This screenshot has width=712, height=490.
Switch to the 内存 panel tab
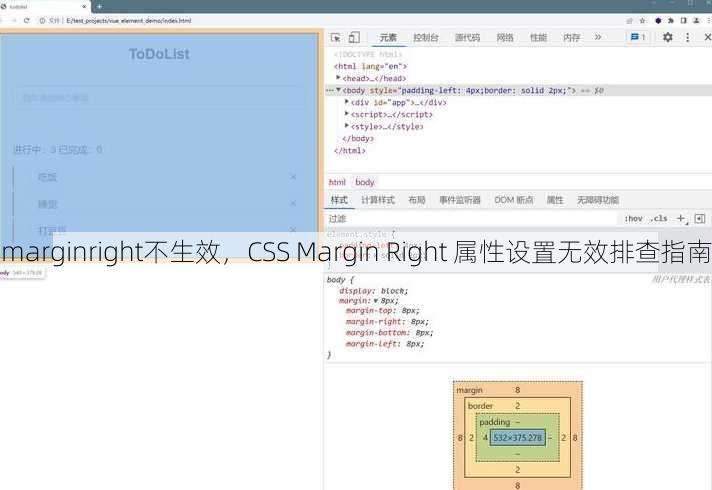(x=571, y=38)
